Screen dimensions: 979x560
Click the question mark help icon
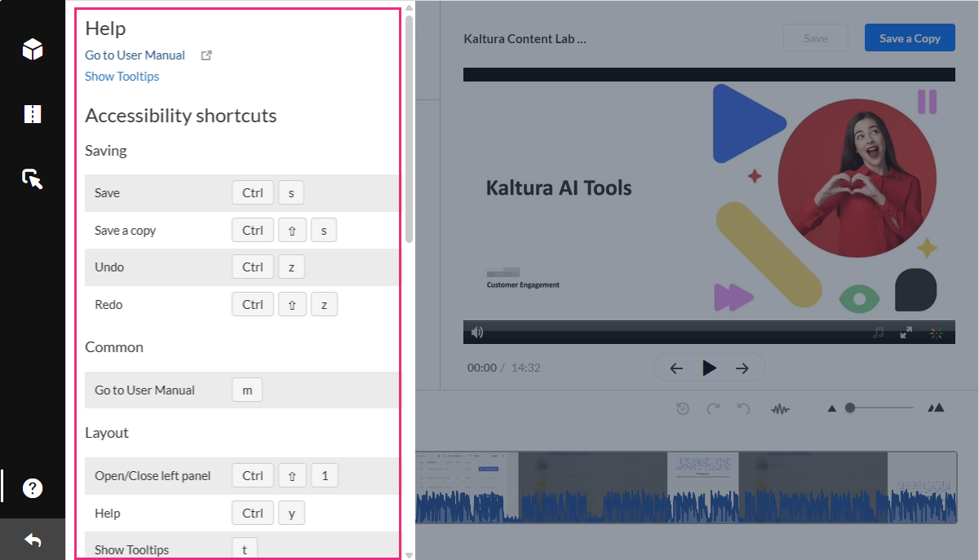point(33,488)
